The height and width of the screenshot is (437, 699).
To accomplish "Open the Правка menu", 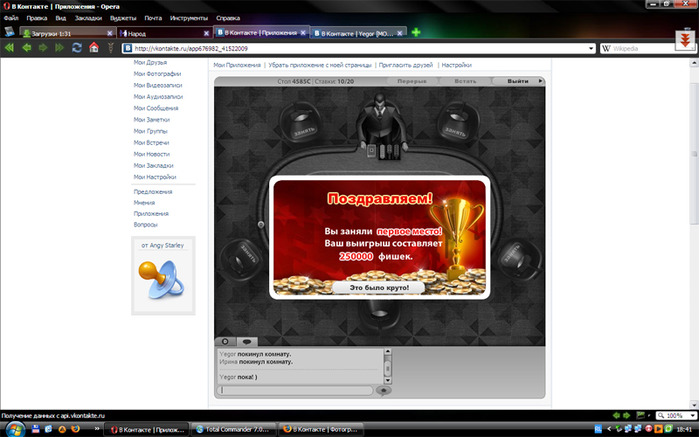I will point(37,18).
